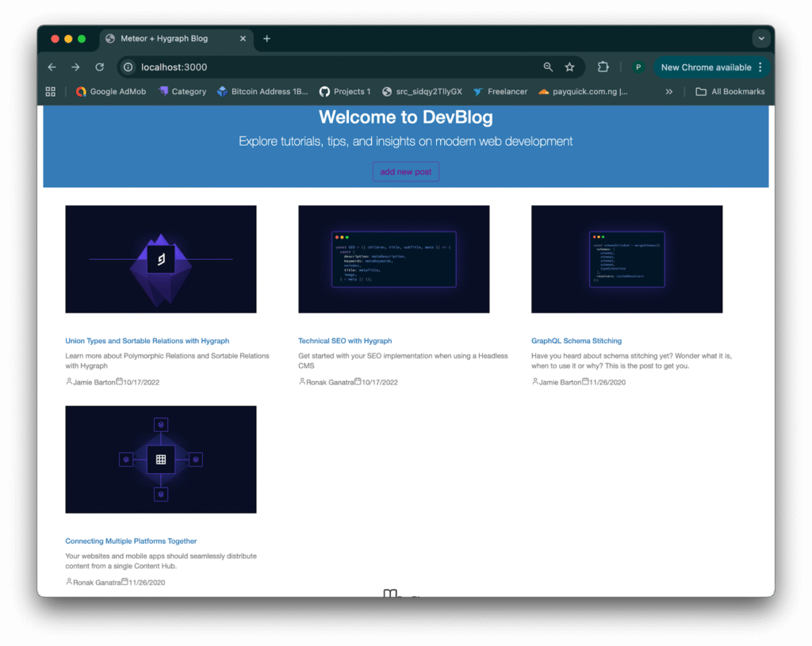
Task: Expand the tab search dropdown arrow
Action: click(761, 38)
